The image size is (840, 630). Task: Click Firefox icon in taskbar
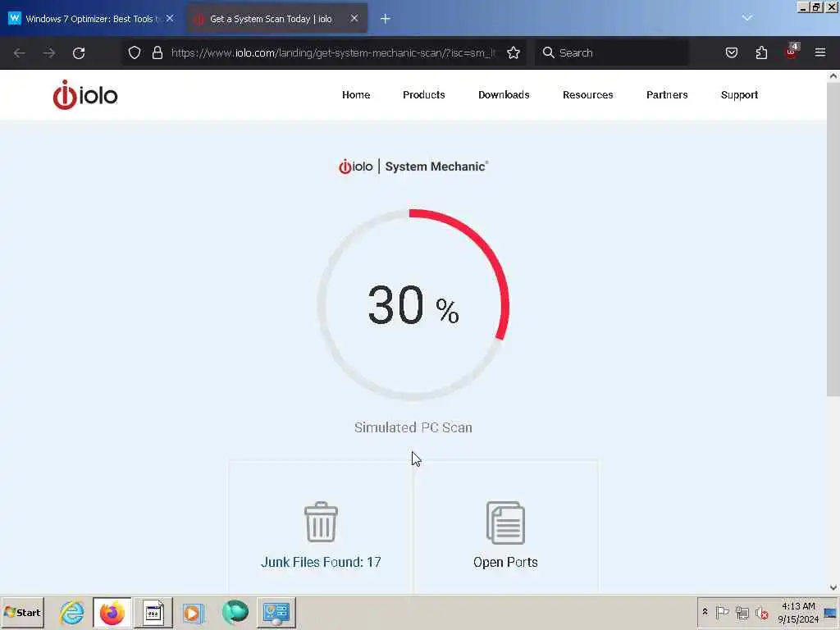(112, 613)
